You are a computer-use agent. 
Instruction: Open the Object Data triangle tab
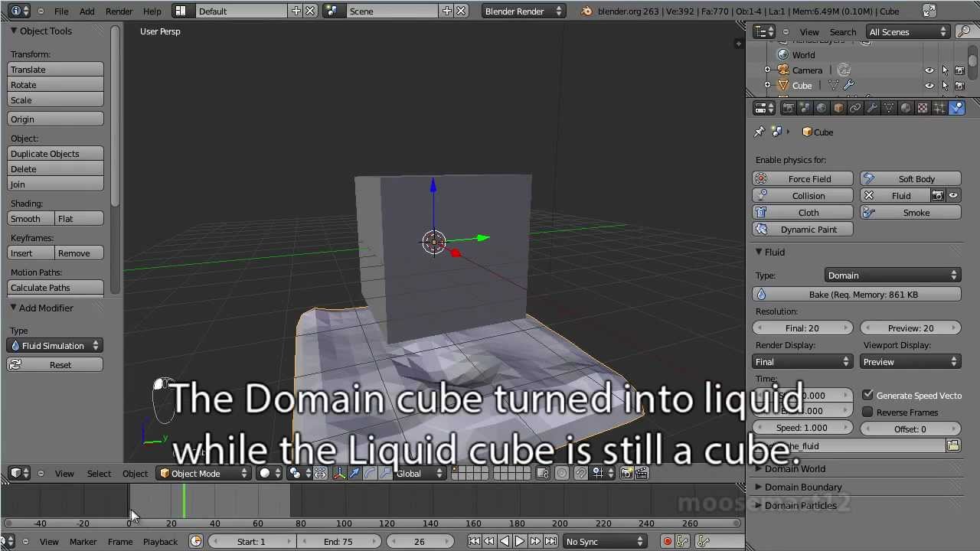pyautogui.click(x=889, y=108)
